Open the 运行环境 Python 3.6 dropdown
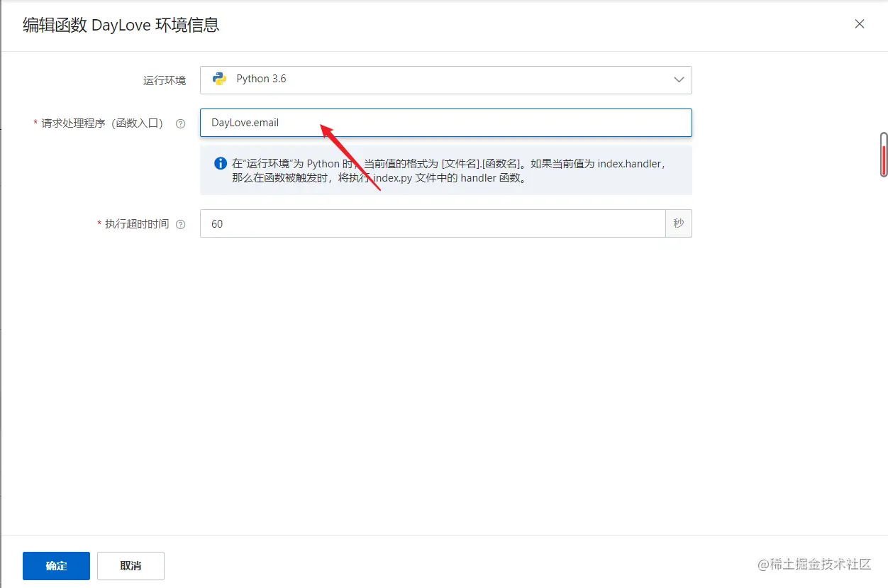 tap(445, 79)
